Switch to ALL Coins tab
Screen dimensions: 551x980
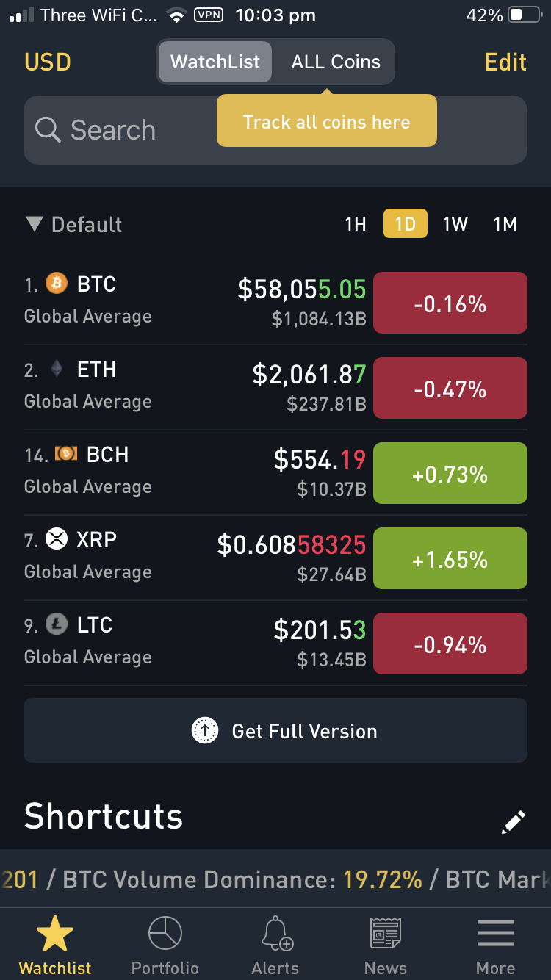336,62
